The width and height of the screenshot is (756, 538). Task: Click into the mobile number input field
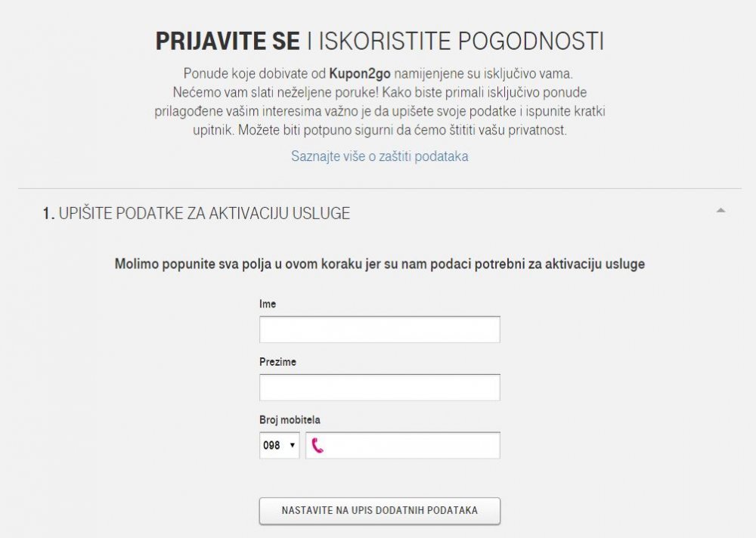pos(403,445)
